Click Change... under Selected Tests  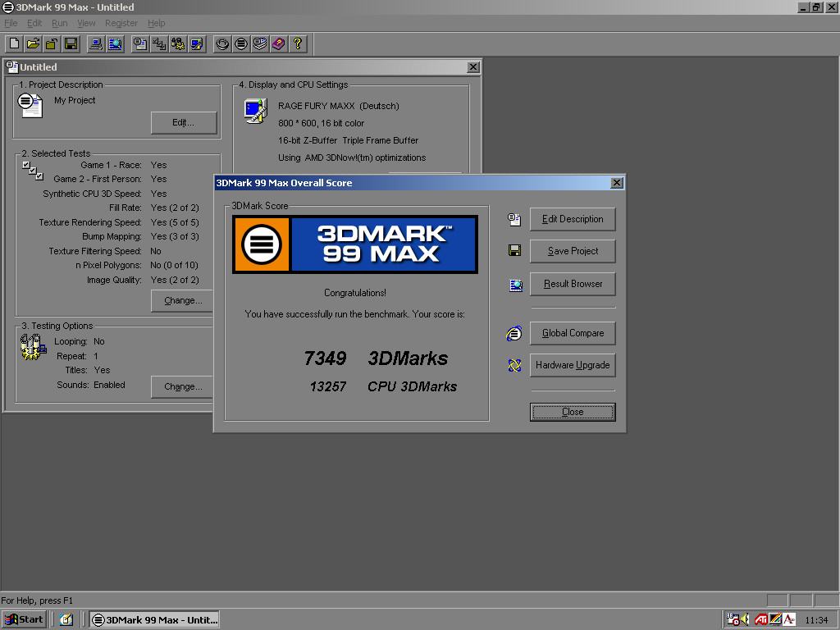(x=182, y=300)
